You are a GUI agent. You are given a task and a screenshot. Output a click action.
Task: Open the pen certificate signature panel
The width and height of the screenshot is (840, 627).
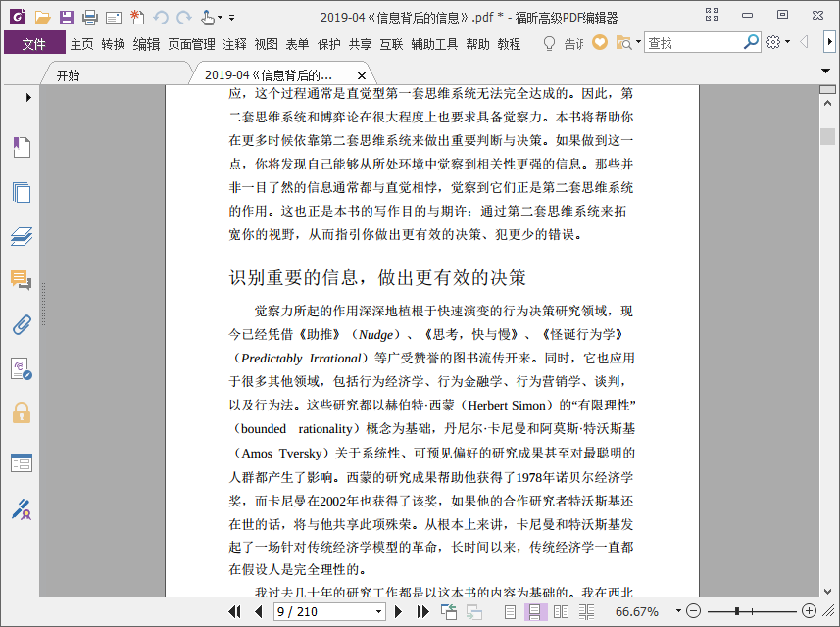point(22,509)
